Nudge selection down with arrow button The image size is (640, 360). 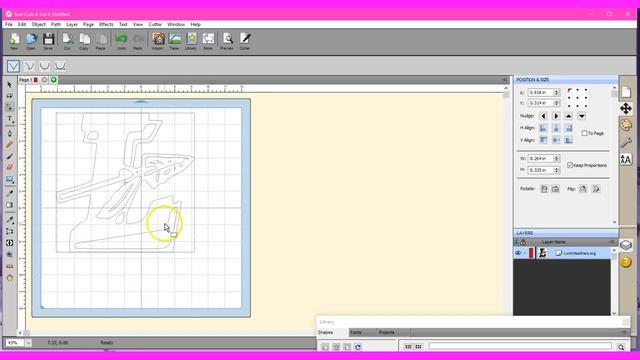582,116
